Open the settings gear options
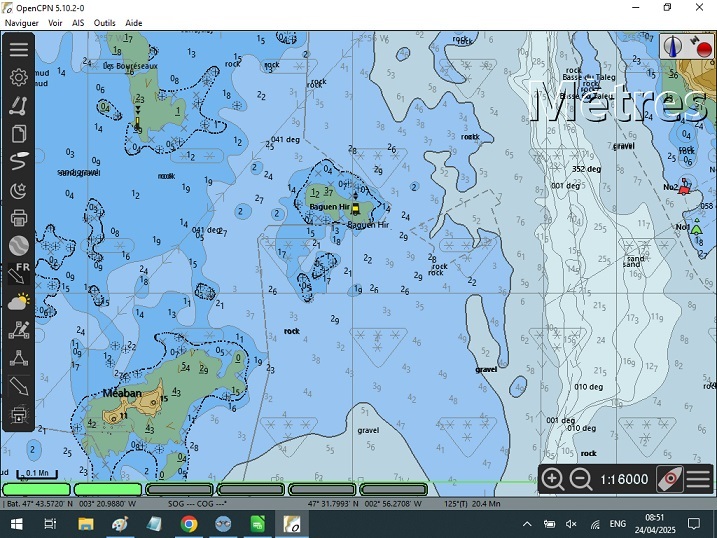Image resolution: width=717 pixels, height=538 pixels. [19, 77]
